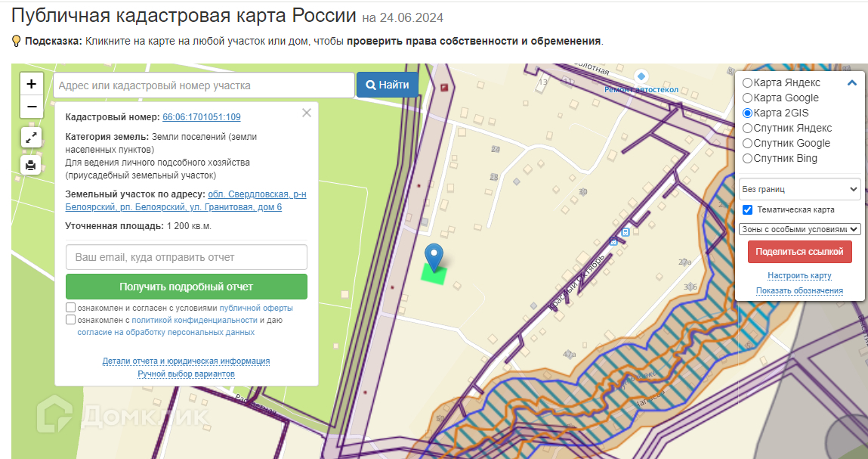Image resolution: width=868 pixels, height=459 pixels.
Task: Zoom out the map with minus button
Action: (32, 107)
